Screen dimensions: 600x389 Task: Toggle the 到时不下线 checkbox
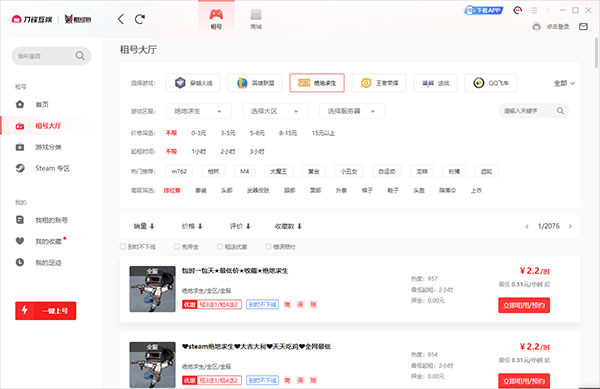(x=123, y=247)
